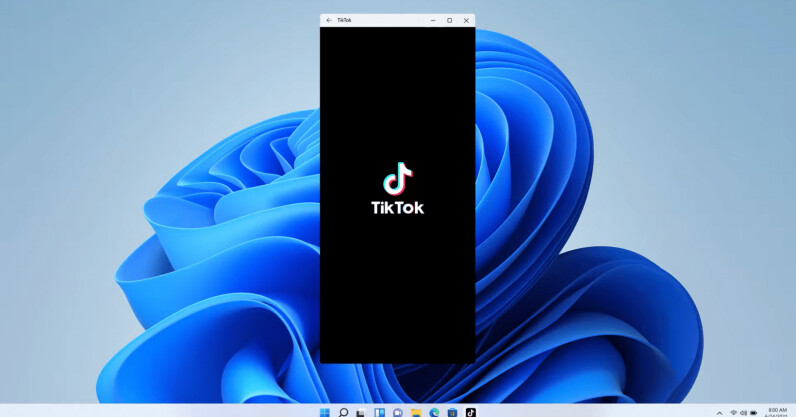This screenshot has height=417, width=796.
Task: Open the Widgets panel from taskbar
Action: [379, 412]
